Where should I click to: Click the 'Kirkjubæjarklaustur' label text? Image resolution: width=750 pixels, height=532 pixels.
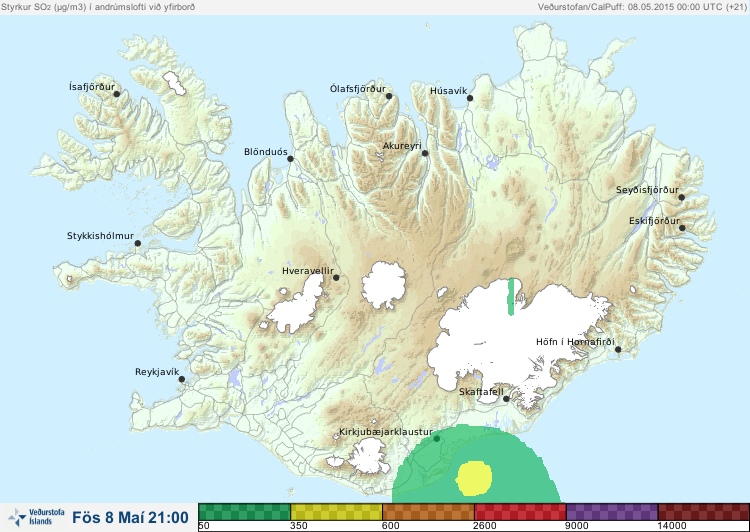tap(386, 432)
